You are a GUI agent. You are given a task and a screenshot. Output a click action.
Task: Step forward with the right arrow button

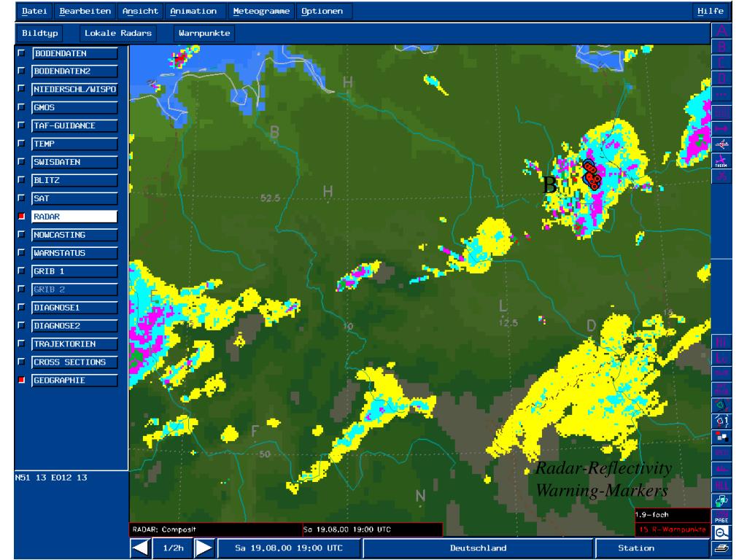(204, 548)
